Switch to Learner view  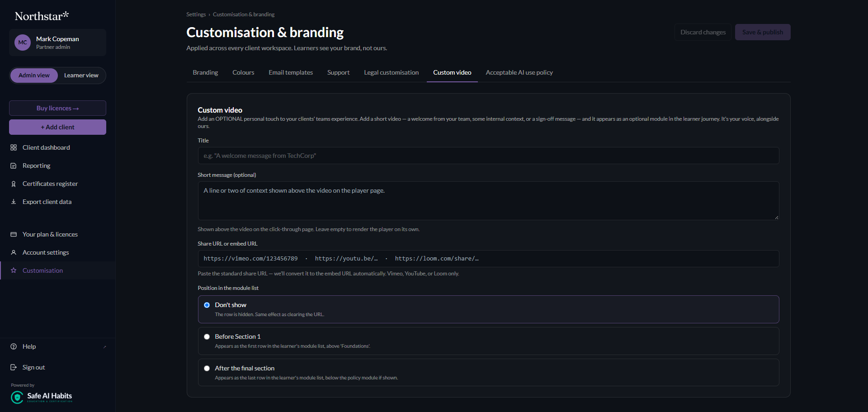81,75
